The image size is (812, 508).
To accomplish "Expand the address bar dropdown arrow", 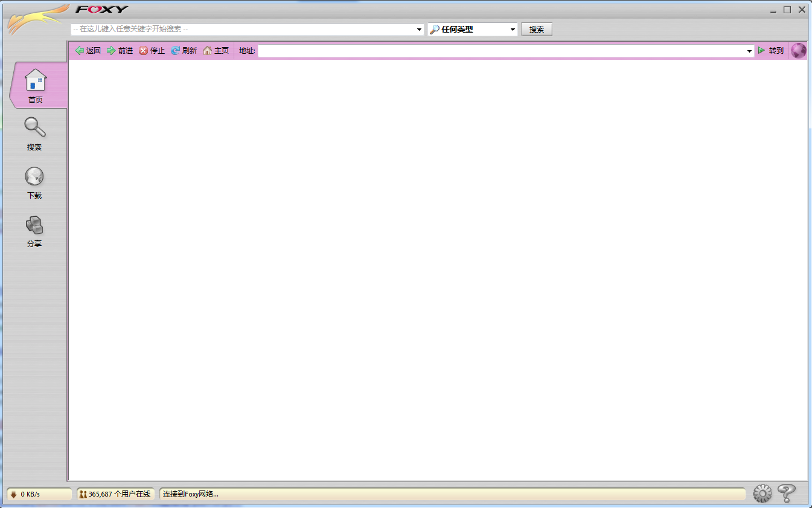I will [750, 51].
